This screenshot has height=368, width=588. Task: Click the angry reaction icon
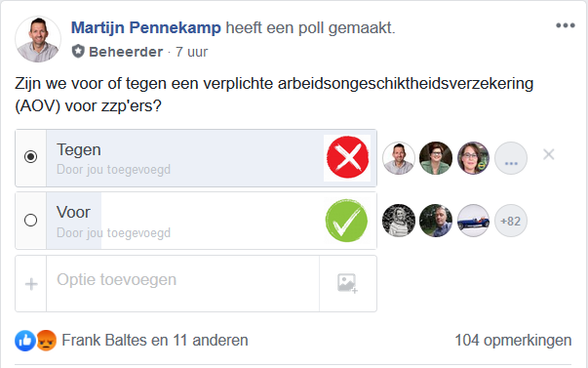pos(46,341)
